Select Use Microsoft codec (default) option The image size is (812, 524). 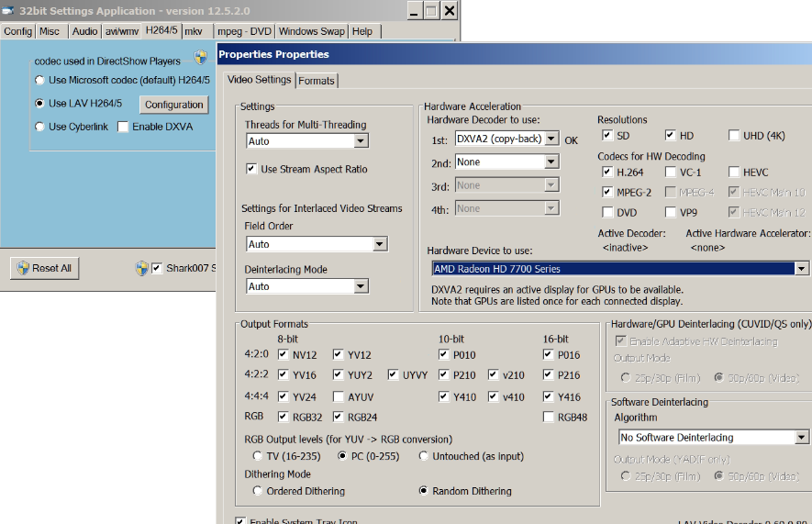click(x=39, y=81)
